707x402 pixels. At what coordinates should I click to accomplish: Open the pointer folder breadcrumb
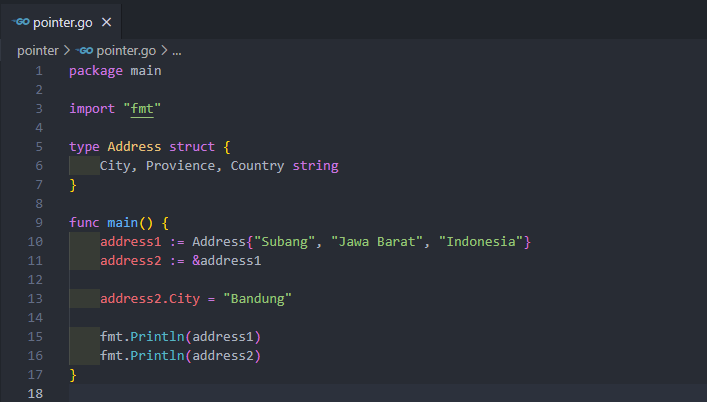38,50
